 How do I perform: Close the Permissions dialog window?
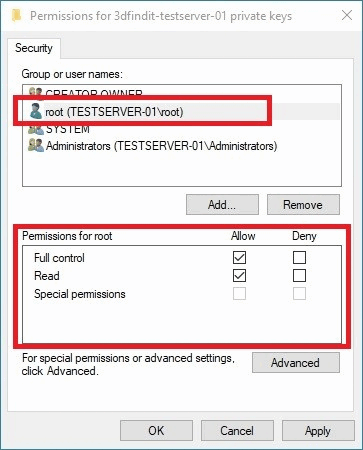click(347, 15)
